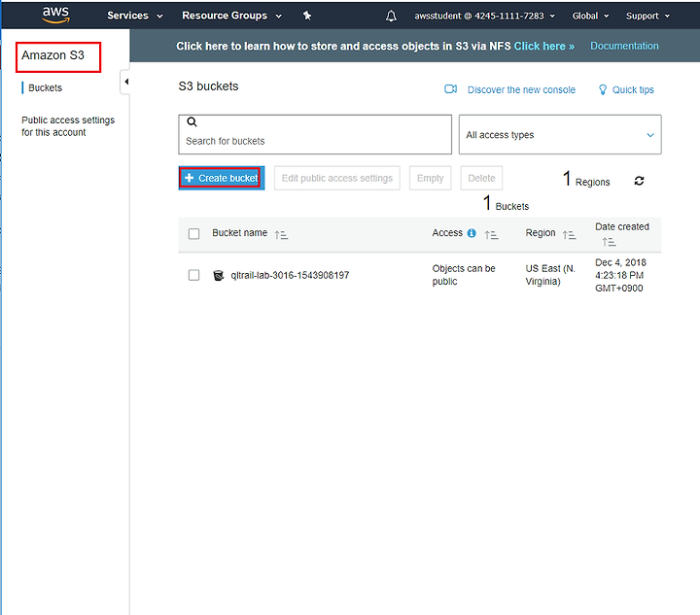This screenshot has height=615, width=700.
Task: Click the bucket icon for qltrail-lab row
Action: pyautogui.click(x=219, y=275)
